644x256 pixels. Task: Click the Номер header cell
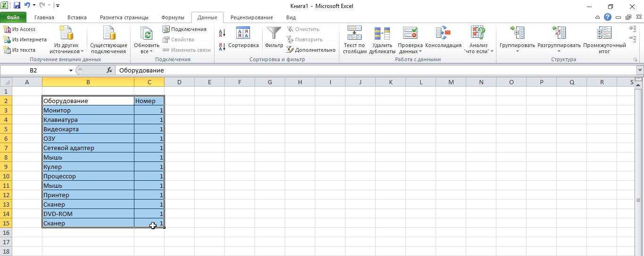pyautogui.click(x=149, y=101)
